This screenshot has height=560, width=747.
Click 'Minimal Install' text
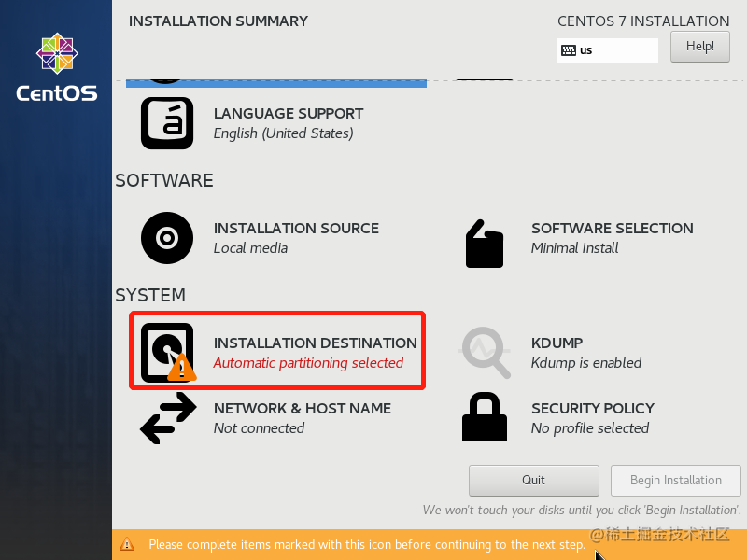[574, 248]
